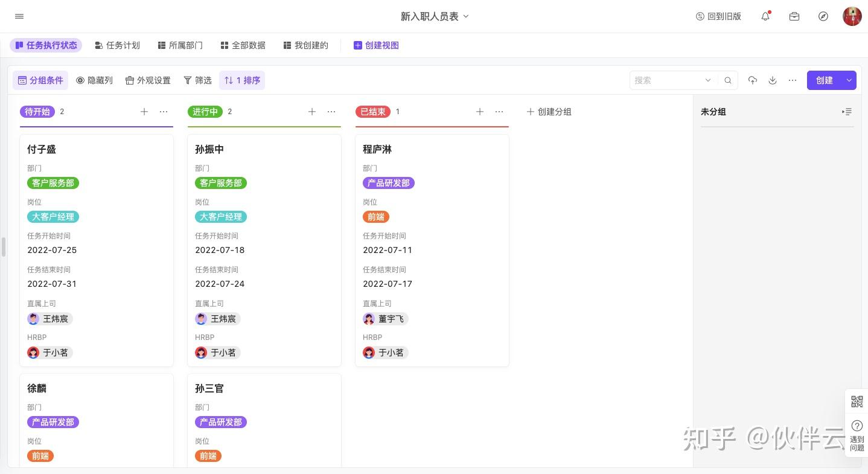Add a card to 进行中 group
The width and height of the screenshot is (868, 474).
pos(312,112)
